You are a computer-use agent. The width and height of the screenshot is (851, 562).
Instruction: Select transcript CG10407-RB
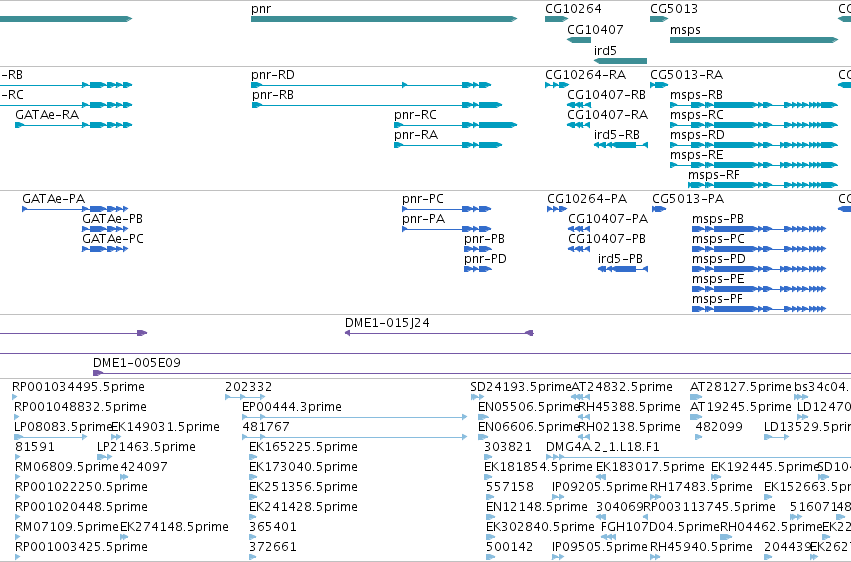[x=579, y=105]
